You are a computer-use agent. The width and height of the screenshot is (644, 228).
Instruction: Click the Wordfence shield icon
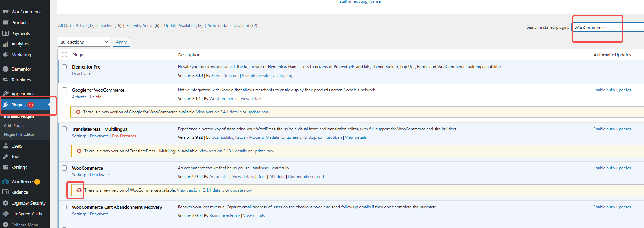point(6,182)
